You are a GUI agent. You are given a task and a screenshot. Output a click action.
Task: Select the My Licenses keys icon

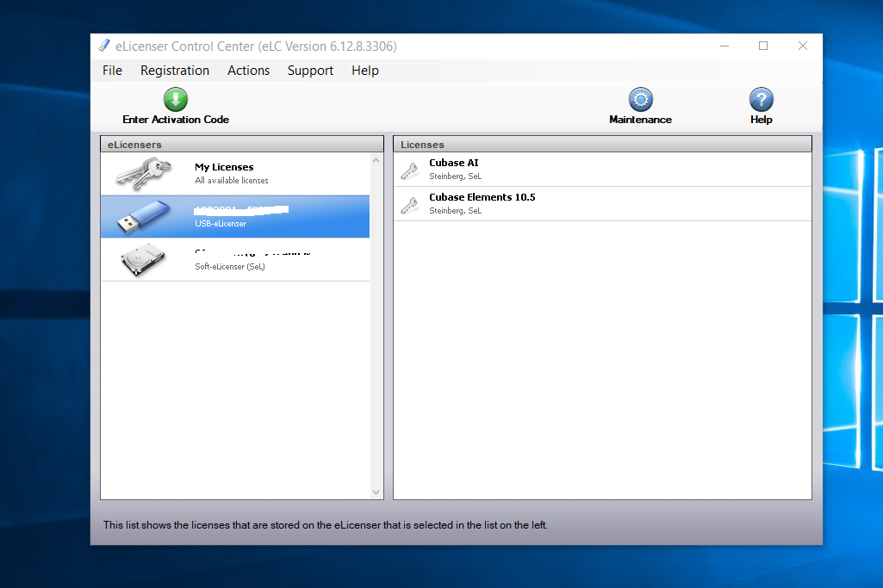pyautogui.click(x=144, y=173)
